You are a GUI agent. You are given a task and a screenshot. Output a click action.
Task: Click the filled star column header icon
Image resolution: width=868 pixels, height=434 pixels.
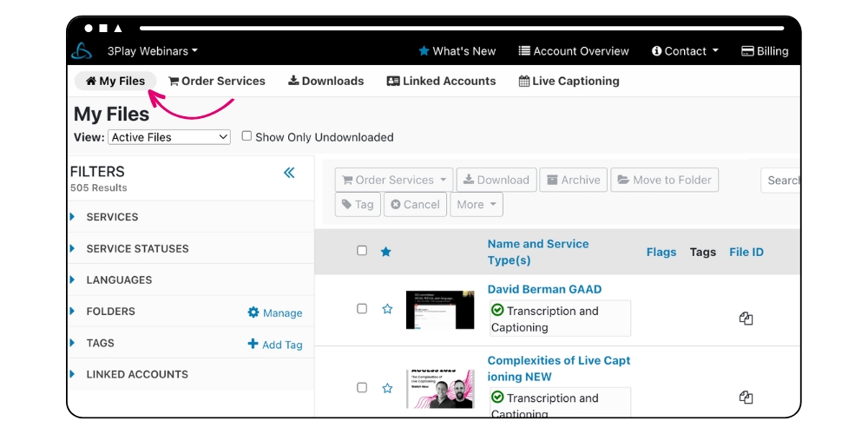386,252
